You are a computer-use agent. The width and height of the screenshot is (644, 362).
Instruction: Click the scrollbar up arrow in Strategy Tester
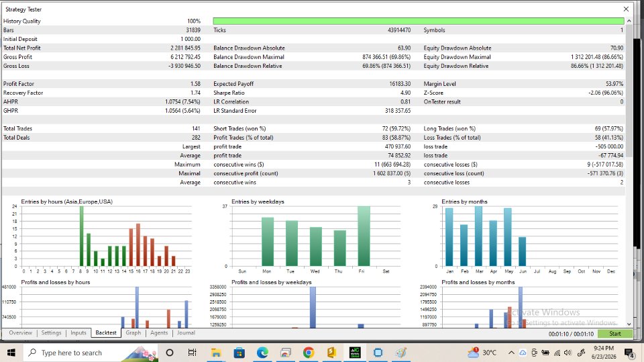click(629, 21)
